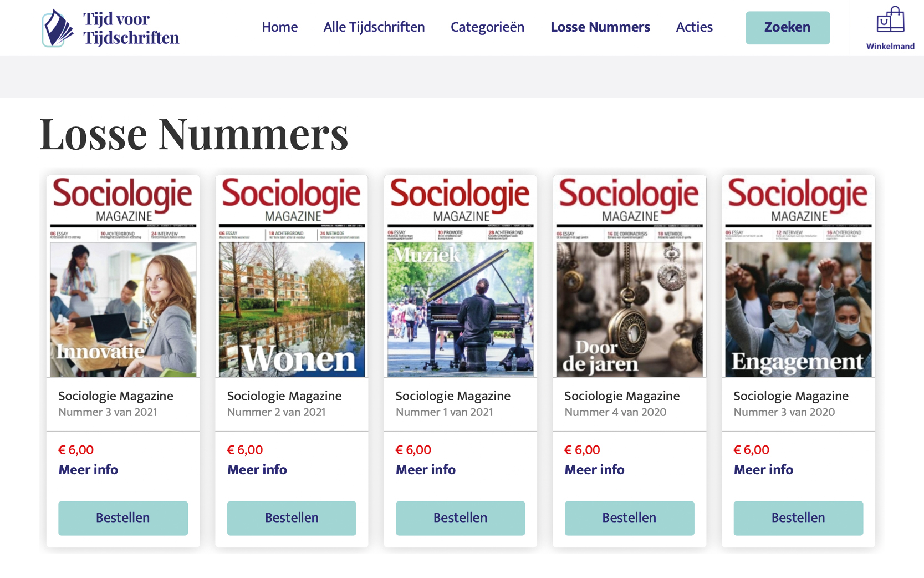Click Bestellen for Nummer 2 van 2021
The width and height of the screenshot is (924, 578).
292,518
